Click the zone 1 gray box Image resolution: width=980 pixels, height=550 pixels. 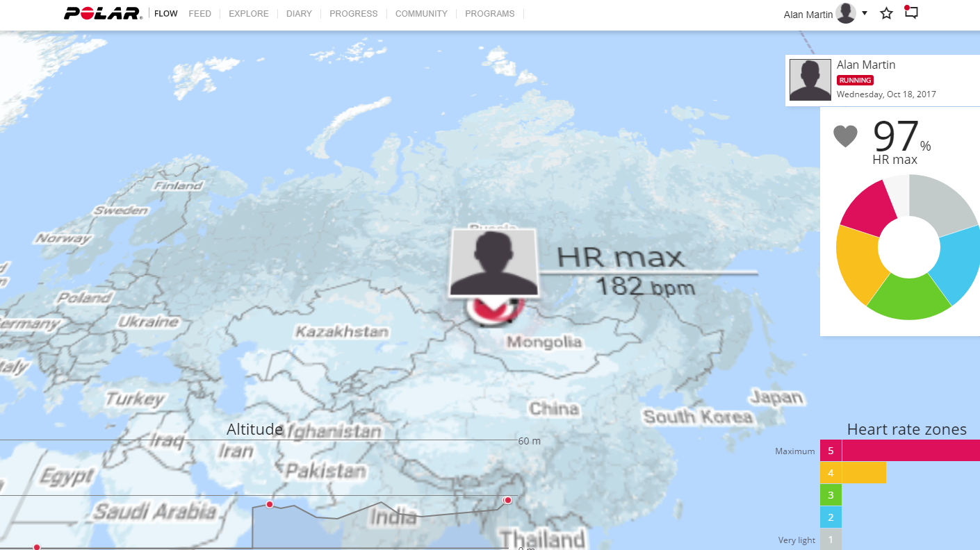point(831,540)
